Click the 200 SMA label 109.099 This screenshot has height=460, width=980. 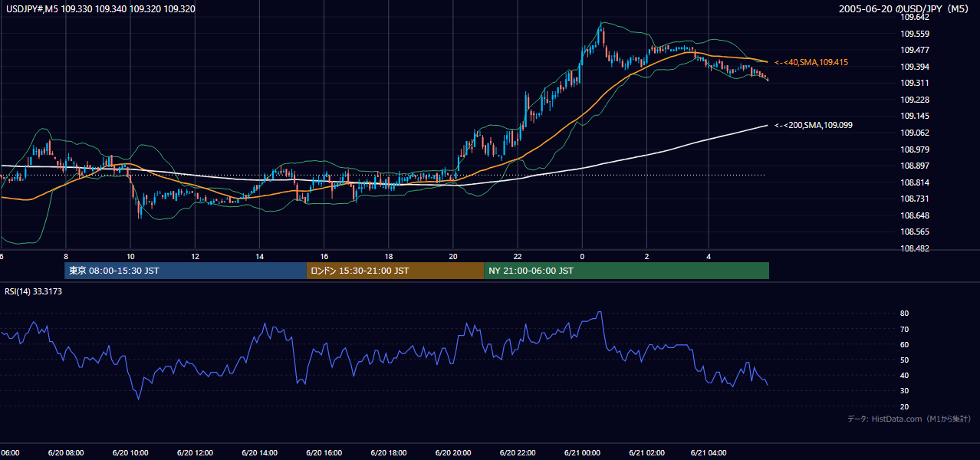point(814,125)
